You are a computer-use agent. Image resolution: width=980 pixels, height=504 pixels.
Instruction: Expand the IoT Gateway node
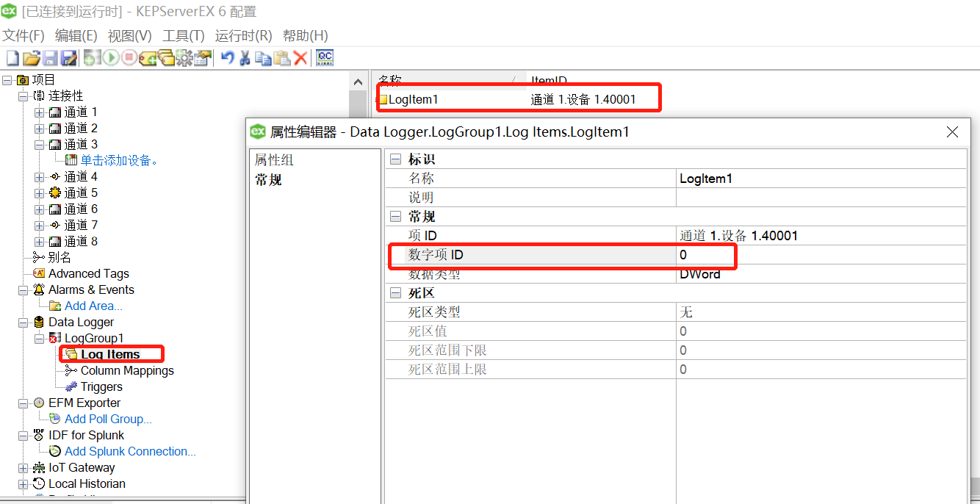(x=23, y=467)
